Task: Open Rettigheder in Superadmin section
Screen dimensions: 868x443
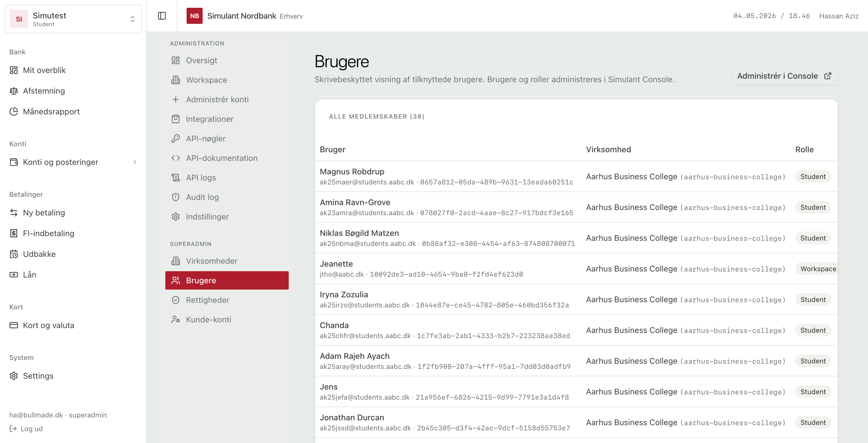Action: coord(227,300)
